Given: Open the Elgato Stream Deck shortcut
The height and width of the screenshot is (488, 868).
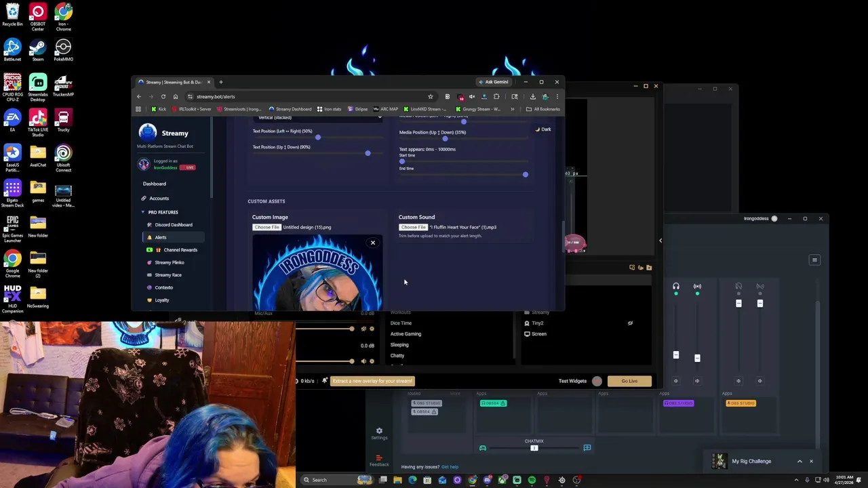Looking at the screenshot, I should click(12, 192).
